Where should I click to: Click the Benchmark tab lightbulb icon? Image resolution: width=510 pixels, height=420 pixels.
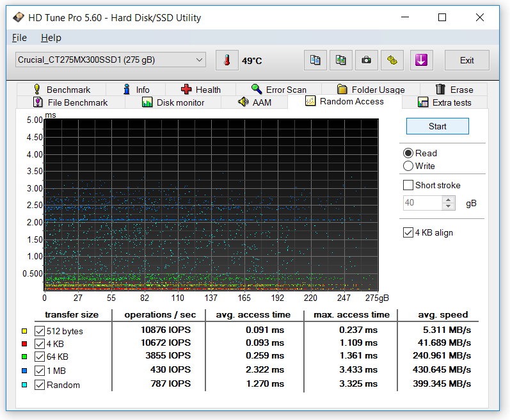click(37, 89)
